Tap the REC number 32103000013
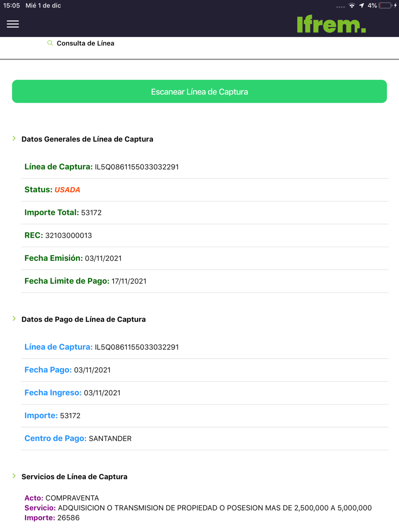The height and width of the screenshot is (532, 399). [69, 236]
